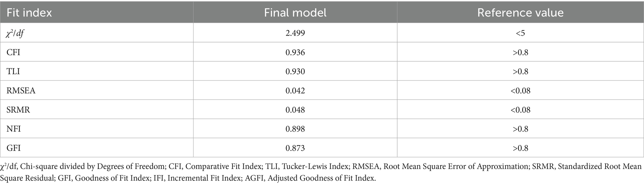
Task: Select the CFI row label
Action: (13, 52)
